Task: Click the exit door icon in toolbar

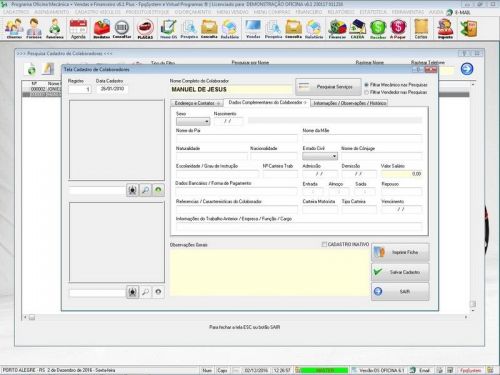Action: [469, 29]
